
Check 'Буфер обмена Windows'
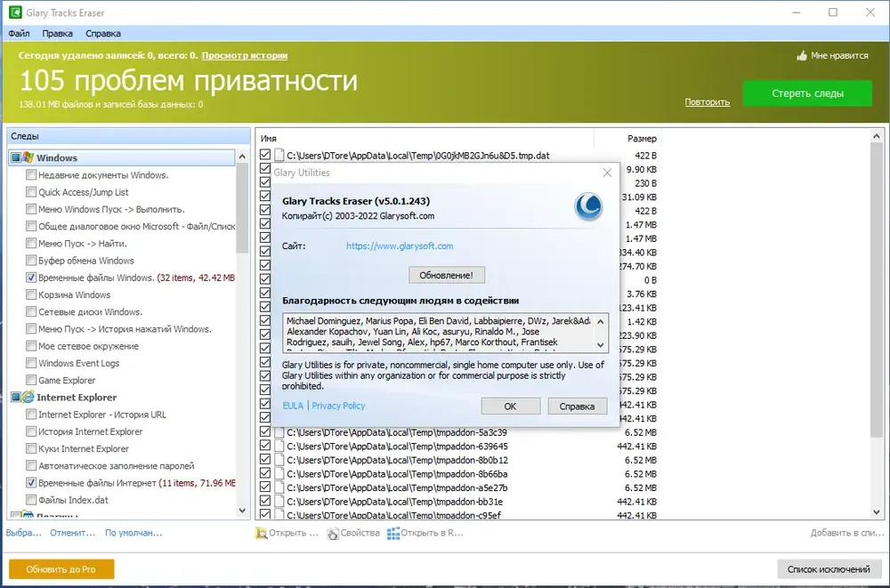tap(31, 261)
